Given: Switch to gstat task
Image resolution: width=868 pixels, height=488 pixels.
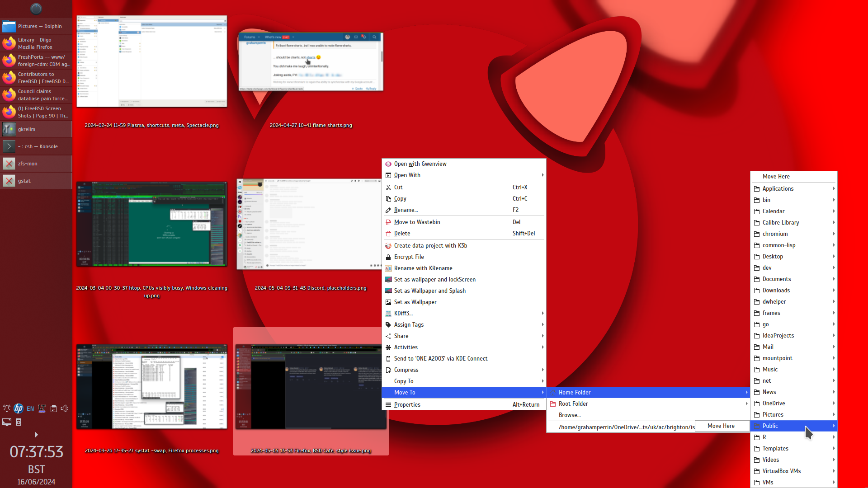Looking at the screenshot, I should pyautogui.click(x=36, y=181).
